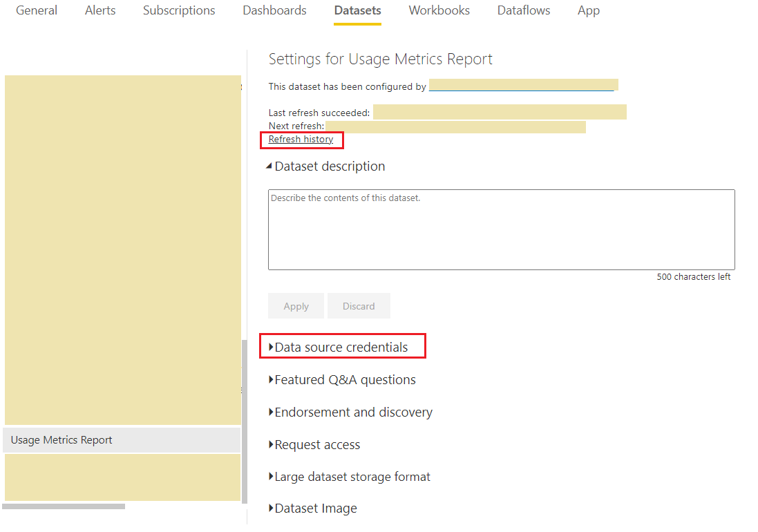Select the Datasets tab
The height and width of the screenshot is (532, 758).
(x=358, y=10)
